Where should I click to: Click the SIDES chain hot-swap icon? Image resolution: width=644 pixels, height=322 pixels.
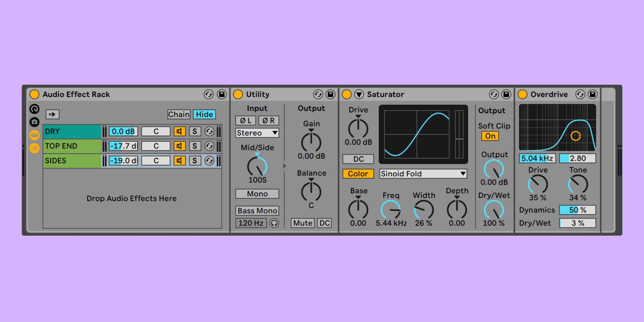coord(209,160)
